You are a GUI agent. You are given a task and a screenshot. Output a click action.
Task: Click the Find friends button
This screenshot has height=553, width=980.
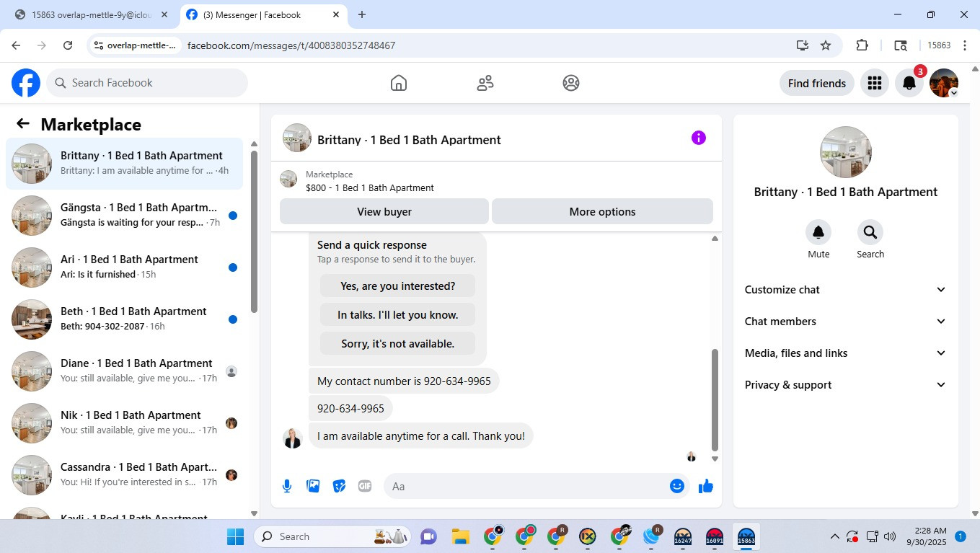[817, 83]
